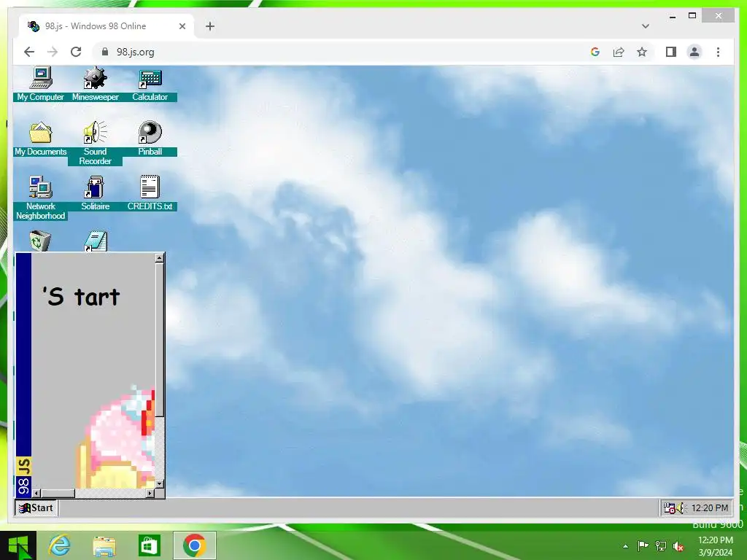Launch Minesweeper from the desktop
This screenshot has height=560, width=747.
click(x=96, y=79)
